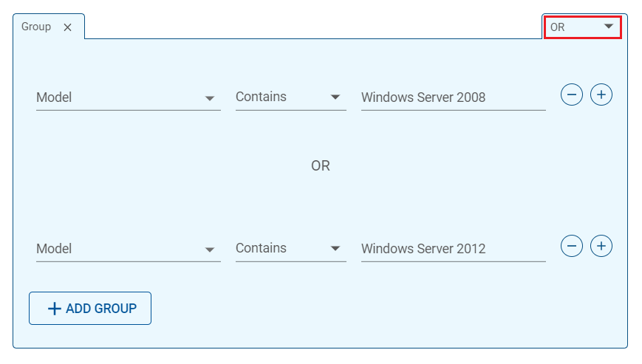Image resolution: width=642 pixels, height=364 pixels.
Task: Select the Group tab label
Action: coord(36,27)
